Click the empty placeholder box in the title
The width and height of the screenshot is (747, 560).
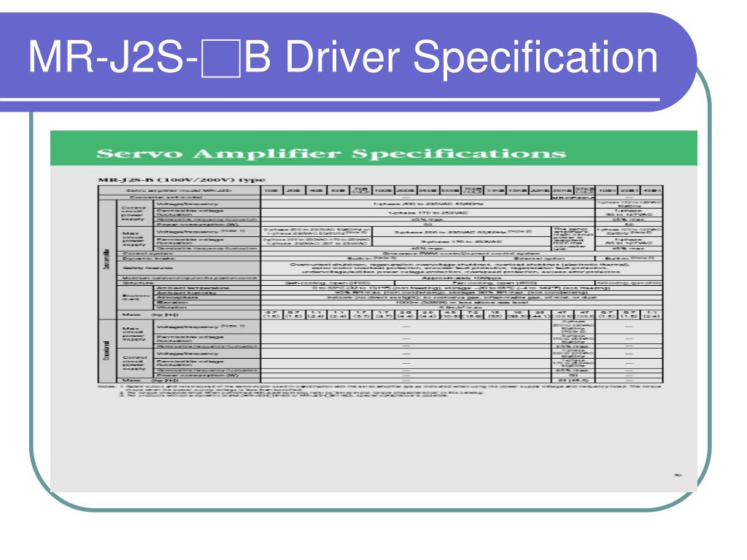[221, 58]
